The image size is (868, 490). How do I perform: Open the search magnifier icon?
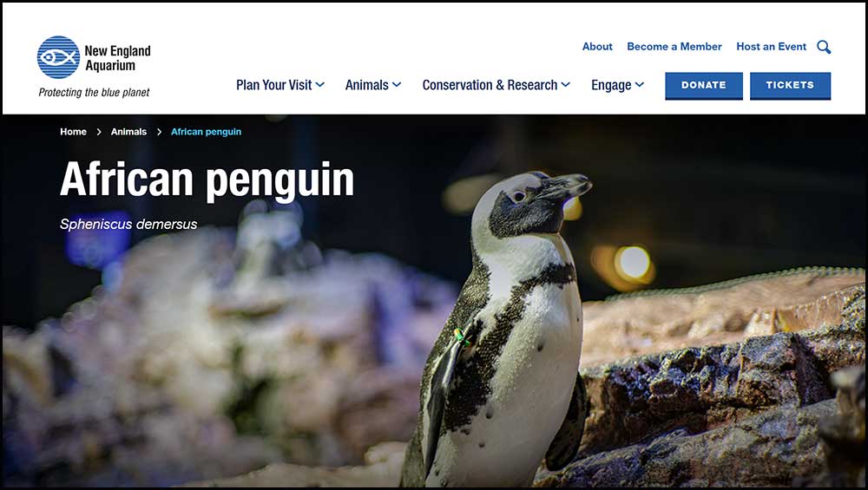[824, 47]
